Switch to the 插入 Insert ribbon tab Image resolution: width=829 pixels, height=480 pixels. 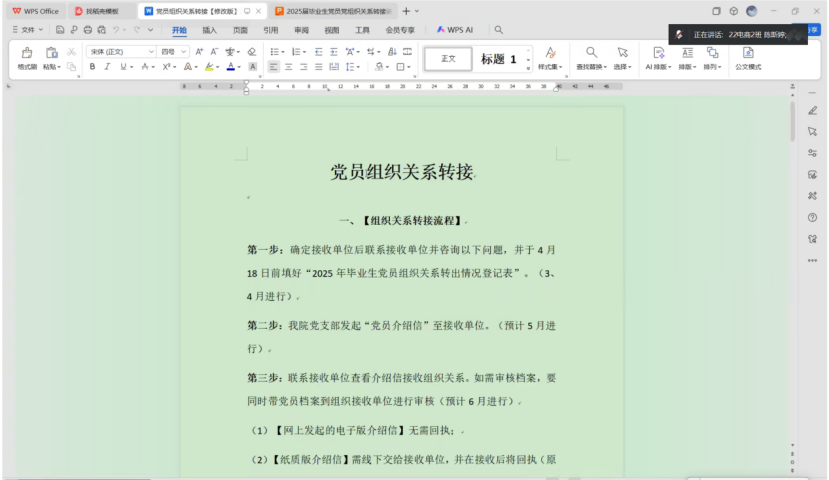click(x=209, y=30)
